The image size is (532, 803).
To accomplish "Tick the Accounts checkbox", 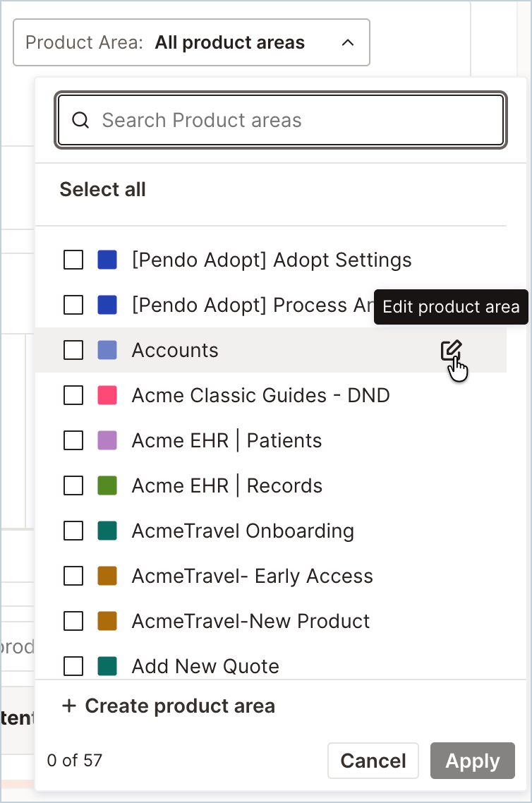I will (x=73, y=350).
